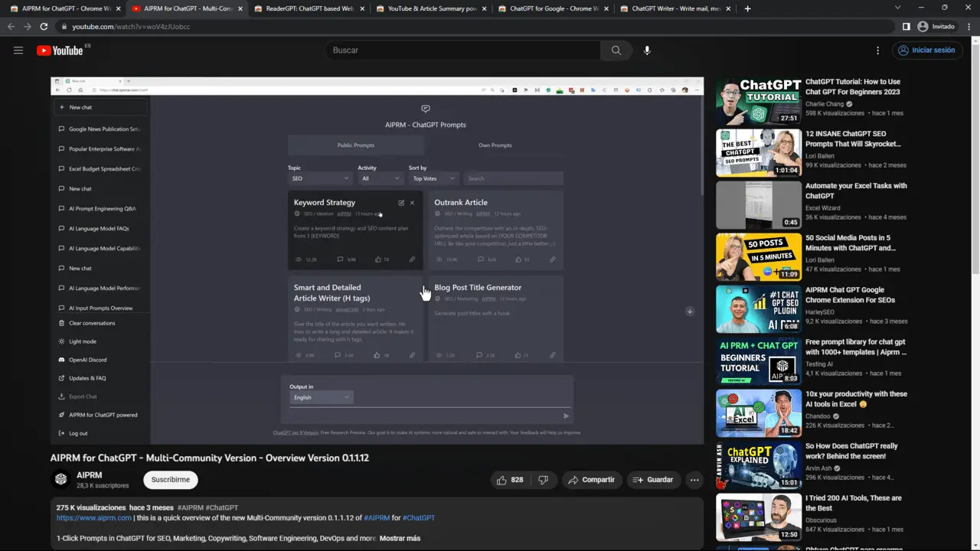Close the AIPRM Chrome Web Store tab
The width and height of the screenshot is (980, 551).
point(118,8)
